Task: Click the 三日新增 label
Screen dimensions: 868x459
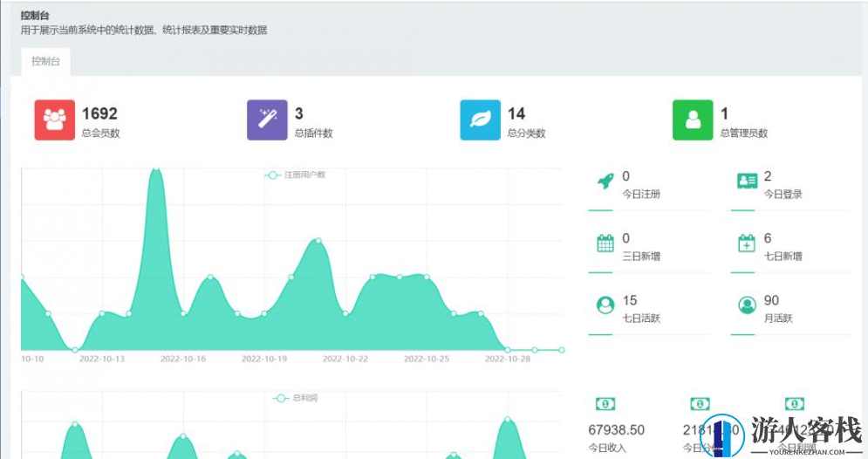Action: tap(641, 256)
